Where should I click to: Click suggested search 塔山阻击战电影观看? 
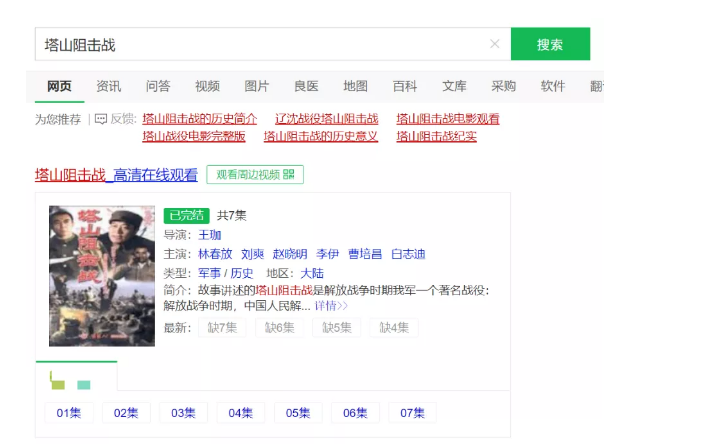tap(447, 119)
